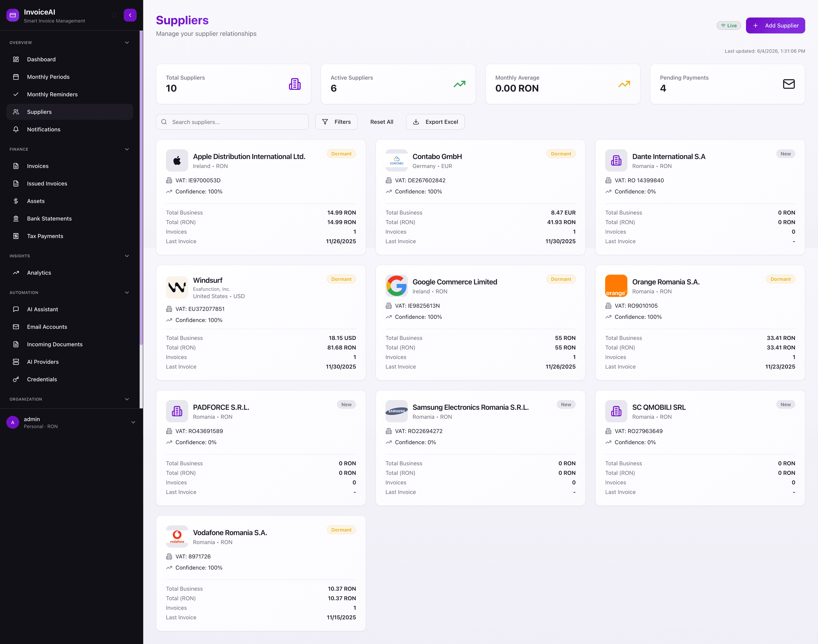Click the Last updated timestamp
The image size is (818, 644).
coord(765,51)
